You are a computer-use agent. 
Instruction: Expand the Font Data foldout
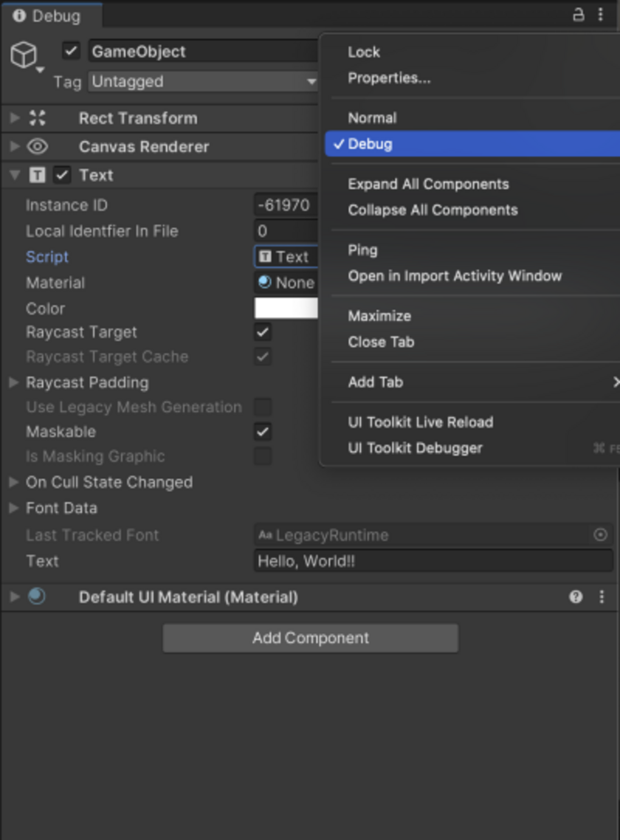(14, 508)
